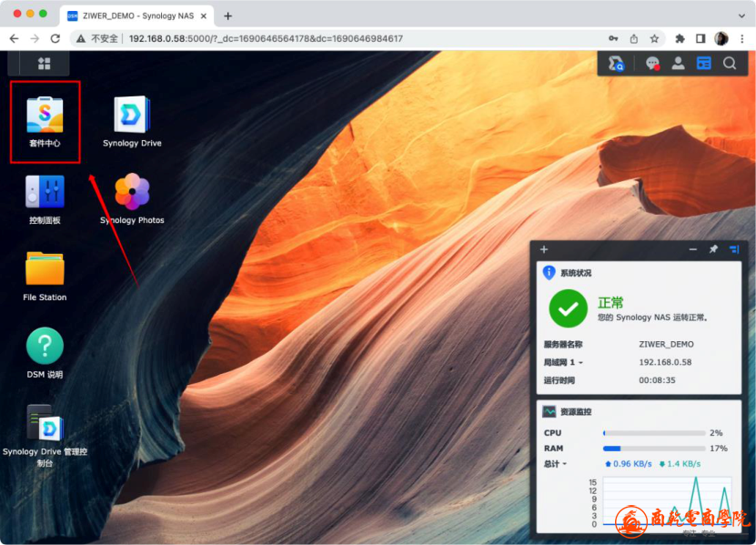756x545 pixels.
Task: Click the ZIWER_DEMO server name value
Action: pyautogui.click(x=666, y=344)
